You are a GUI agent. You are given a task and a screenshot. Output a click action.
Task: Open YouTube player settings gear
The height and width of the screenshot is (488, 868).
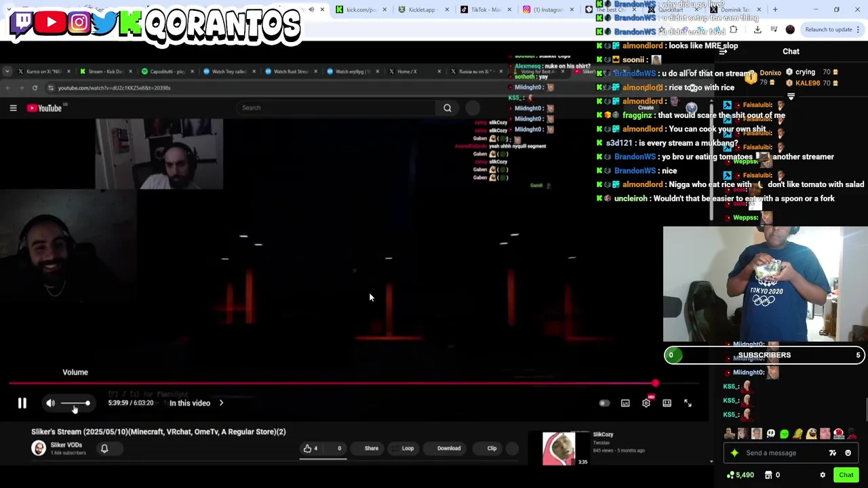pos(646,403)
